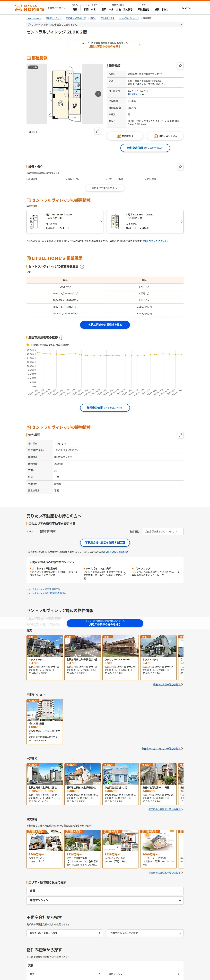Expand AI予測賃料とは link
The width and height of the screenshot is (210, 980).
click(136, 94)
